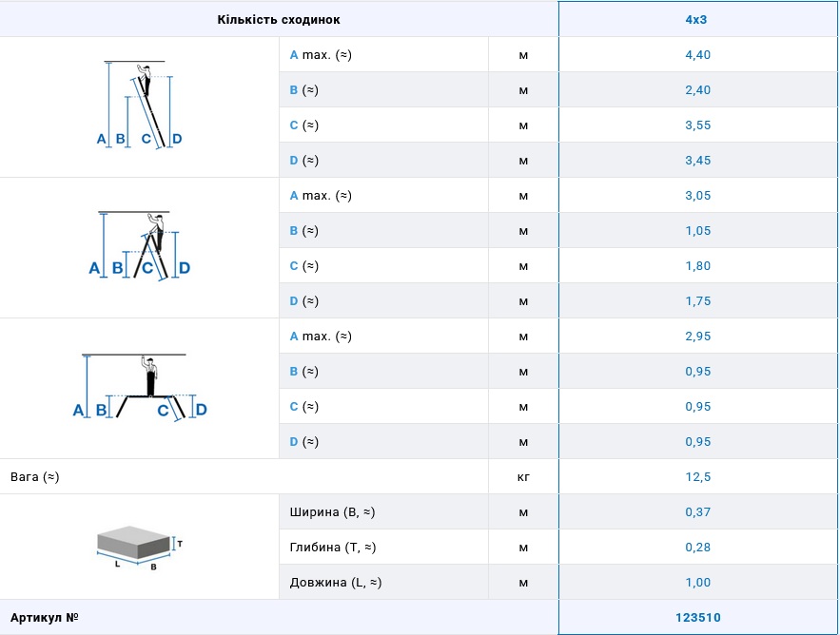Click the A-frame stepladder diagram
This screenshot has width=840, height=635.
(139, 246)
